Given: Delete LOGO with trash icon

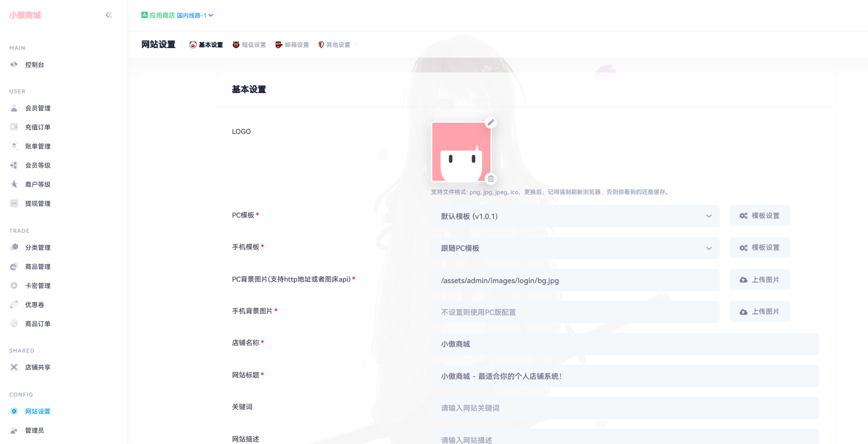Looking at the screenshot, I should pos(491,178).
